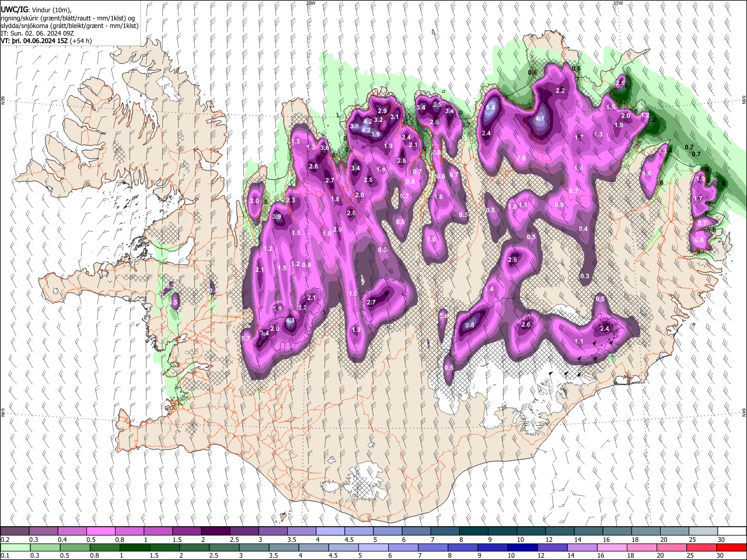Image resolution: width=747 pixels, height=560 pixels.
Task: Click the bright pink 0.5–0.8 swatch in the upper legend row
Action: (x=100, y=531)
